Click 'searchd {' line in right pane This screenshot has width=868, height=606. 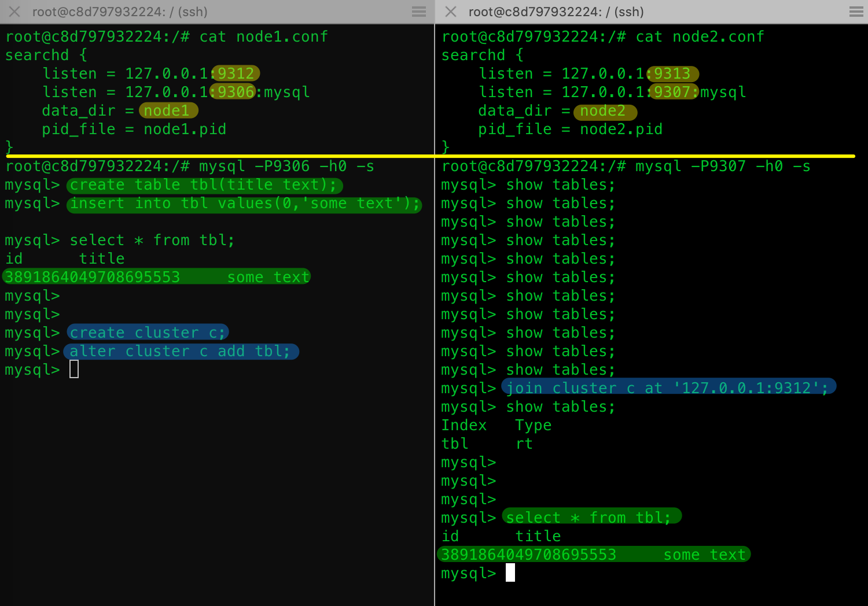[x=483, y=55]
